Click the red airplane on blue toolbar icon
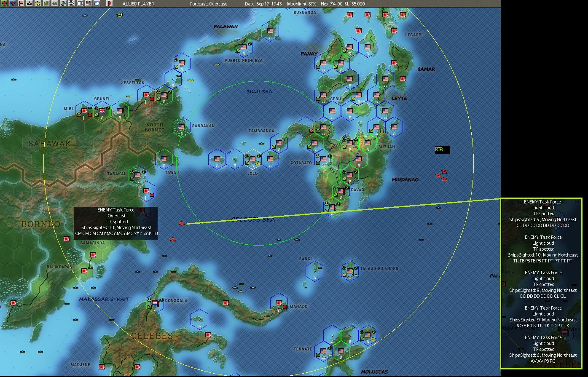 point(13,3)
